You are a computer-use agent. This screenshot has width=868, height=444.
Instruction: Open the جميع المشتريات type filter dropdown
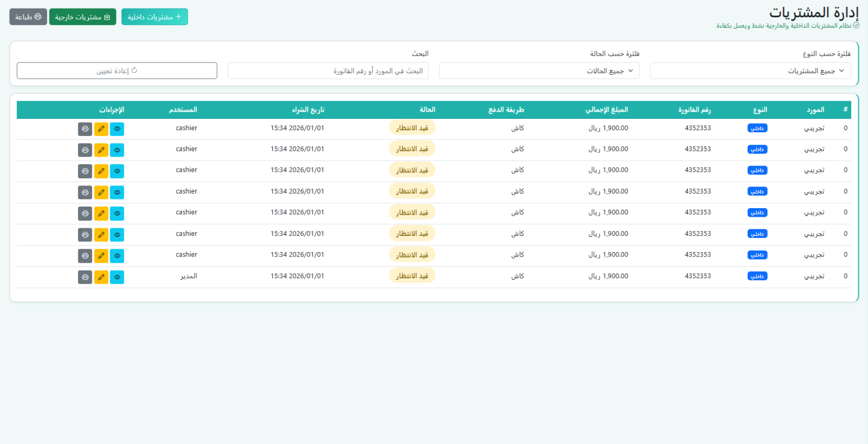tap(750, 71)
